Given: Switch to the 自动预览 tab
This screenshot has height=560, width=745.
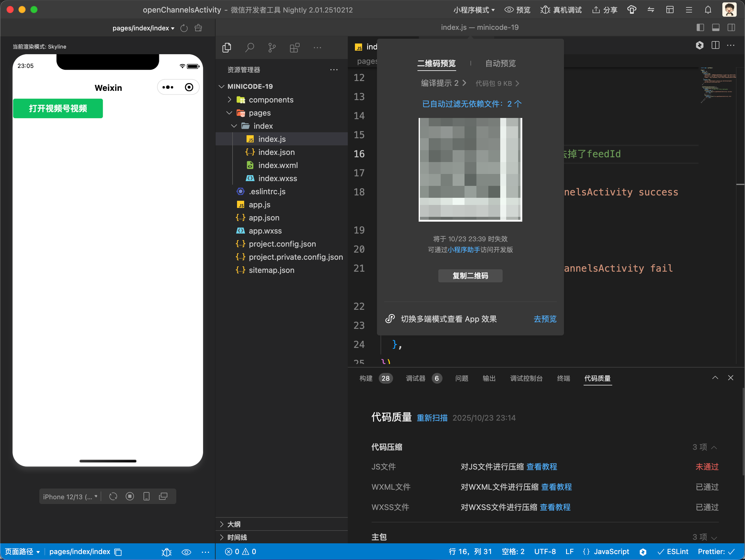Looking at the screenshot, I should click(x=500, y=63).
